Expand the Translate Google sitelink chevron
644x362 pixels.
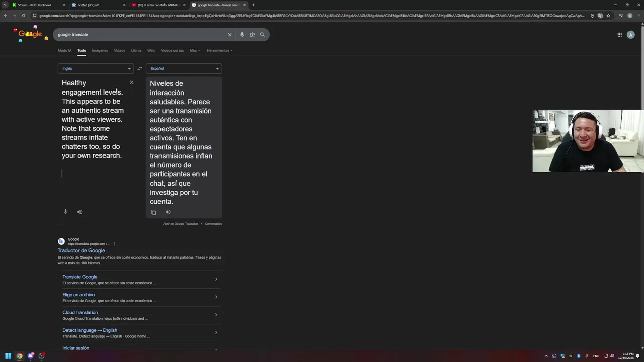(x=216, y=279)
